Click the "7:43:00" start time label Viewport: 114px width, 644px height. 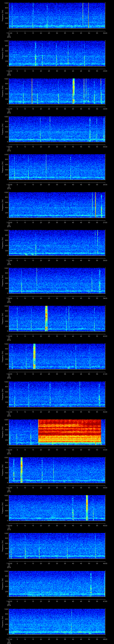click(9, 487)
